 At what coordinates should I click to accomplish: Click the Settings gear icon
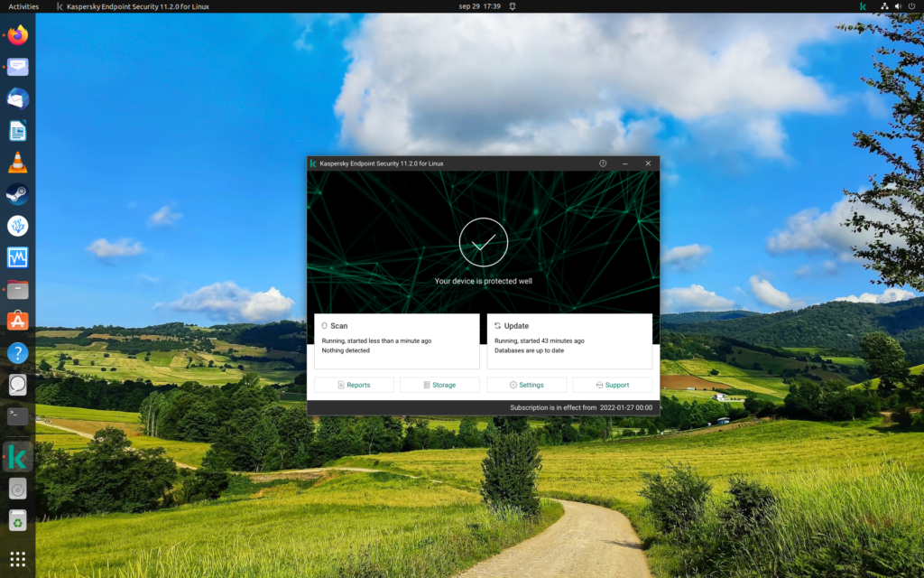coord(512,385)
